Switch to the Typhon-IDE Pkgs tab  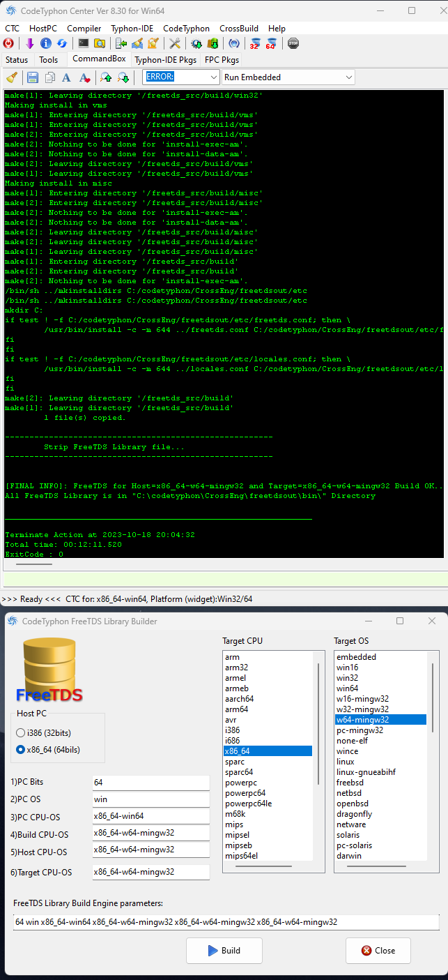pyautogui.click(x=166, y=60)
